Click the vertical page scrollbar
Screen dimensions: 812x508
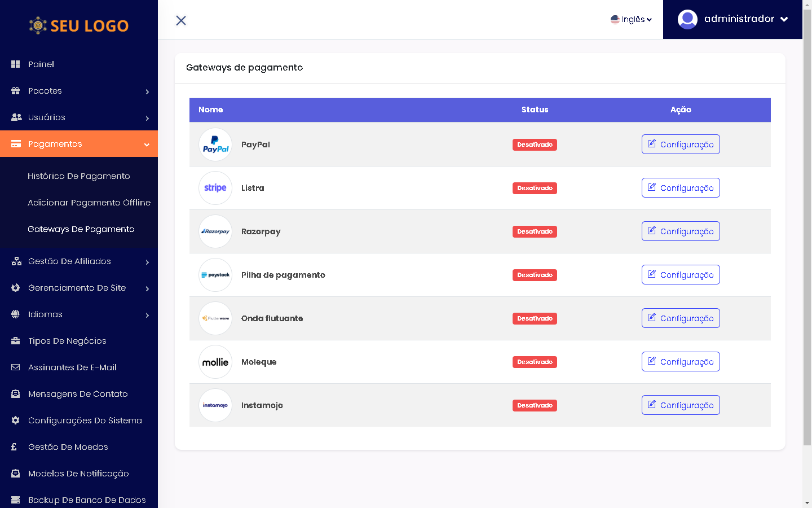[807, 226]
